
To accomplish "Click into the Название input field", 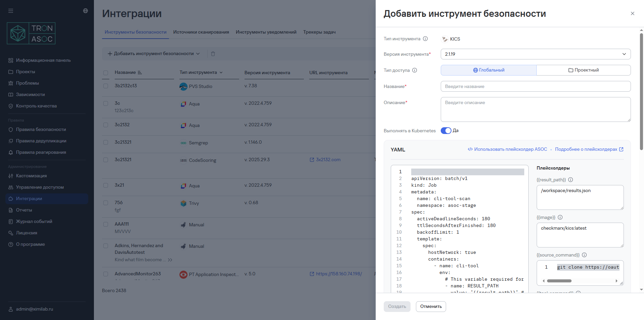I will tap(535, 86).
